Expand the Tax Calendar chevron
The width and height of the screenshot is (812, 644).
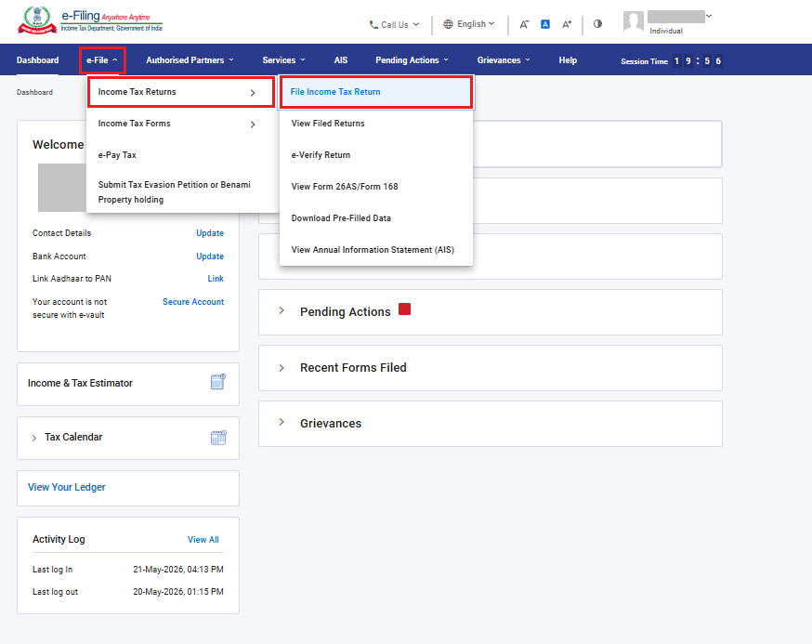point(34,438)
